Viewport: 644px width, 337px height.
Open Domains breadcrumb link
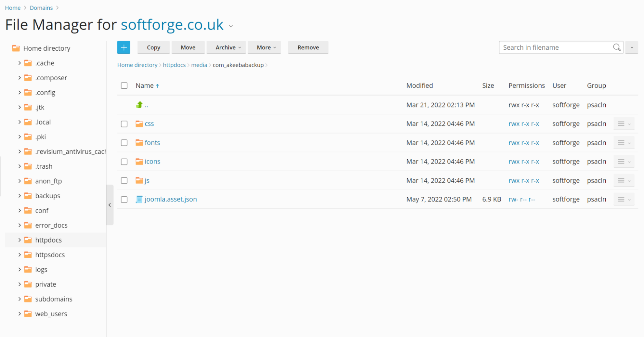point(41,8)
